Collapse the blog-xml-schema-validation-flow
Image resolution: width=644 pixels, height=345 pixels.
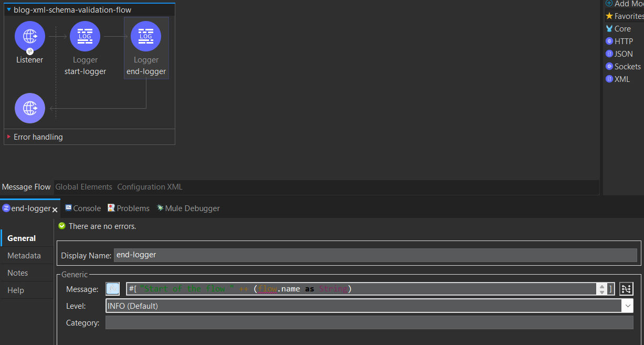(x=8, y=9)
